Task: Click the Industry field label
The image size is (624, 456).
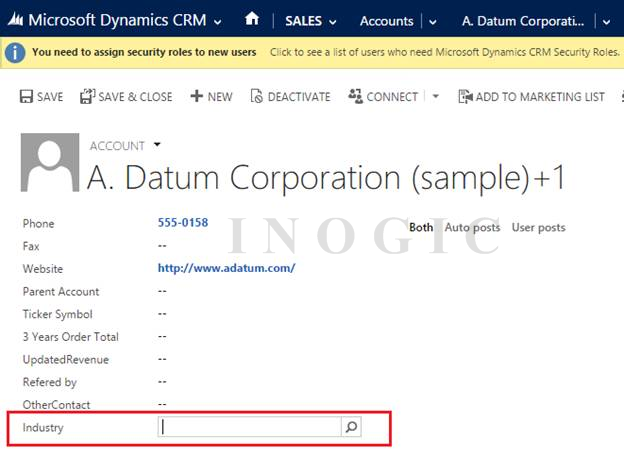Action: tap(43, 427)
